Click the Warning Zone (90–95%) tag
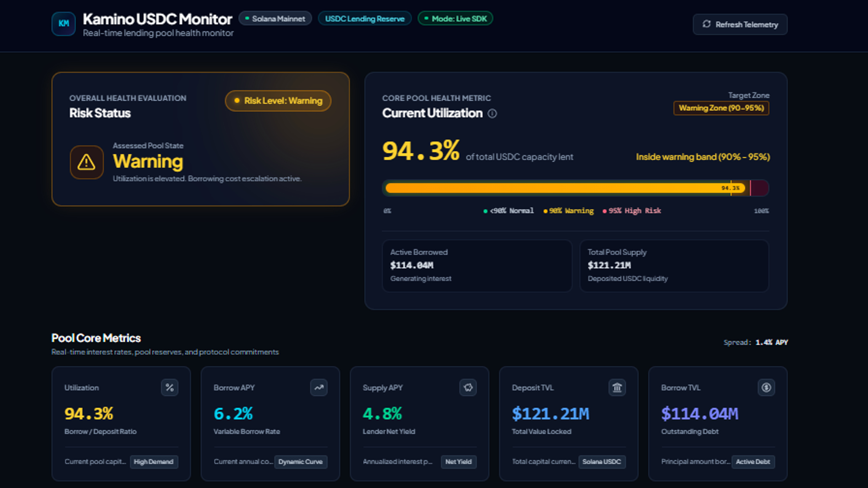 pos(721,108)
